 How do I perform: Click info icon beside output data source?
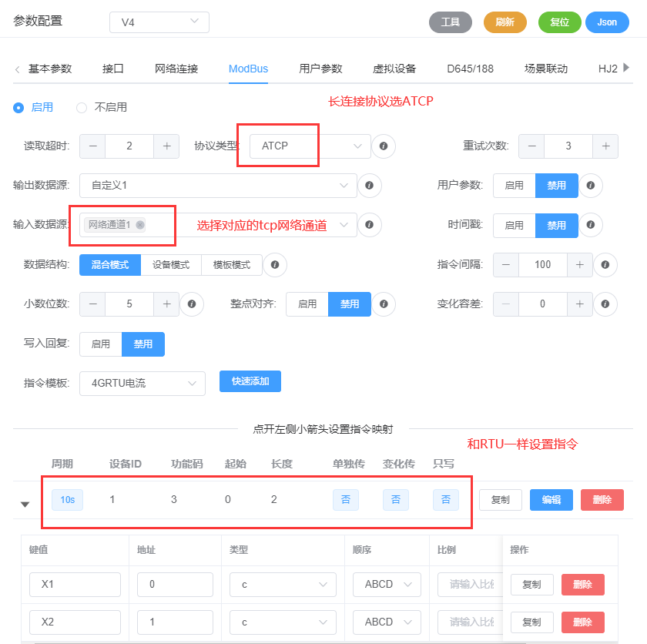click(x=370, y=186)
